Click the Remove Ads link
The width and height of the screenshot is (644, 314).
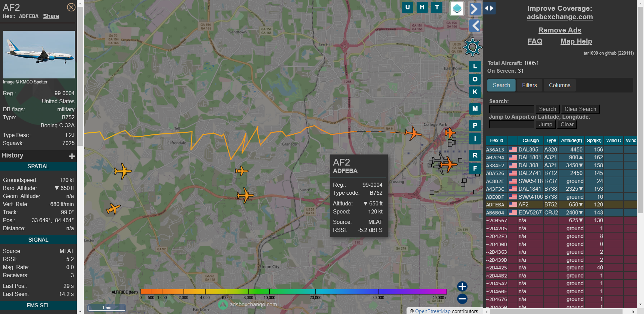pos(559,30)
